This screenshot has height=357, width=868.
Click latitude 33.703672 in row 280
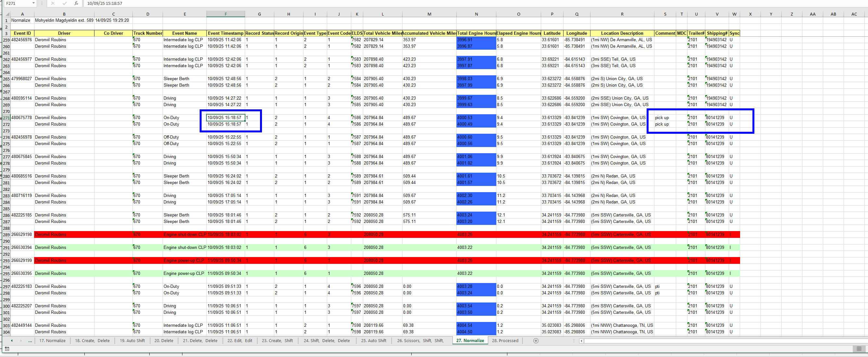(552, 176)
